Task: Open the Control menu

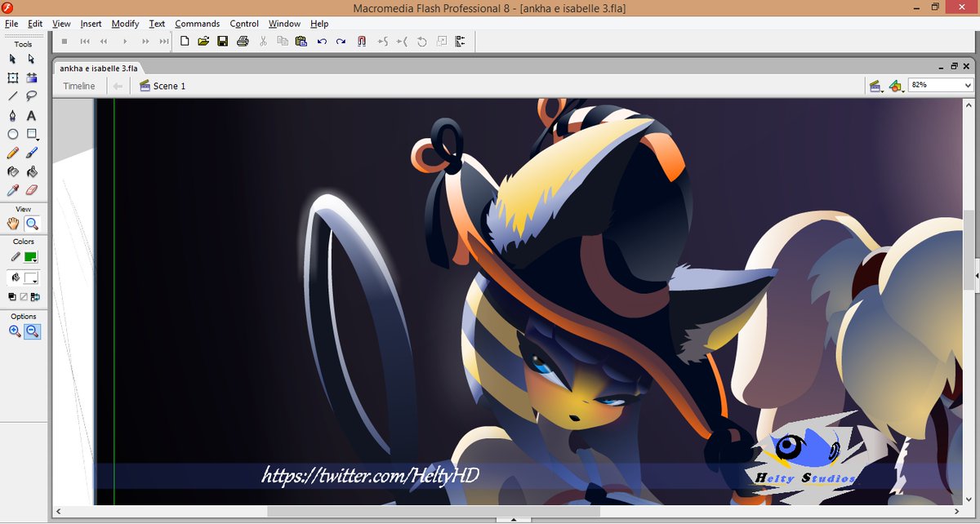Action: 244,24
